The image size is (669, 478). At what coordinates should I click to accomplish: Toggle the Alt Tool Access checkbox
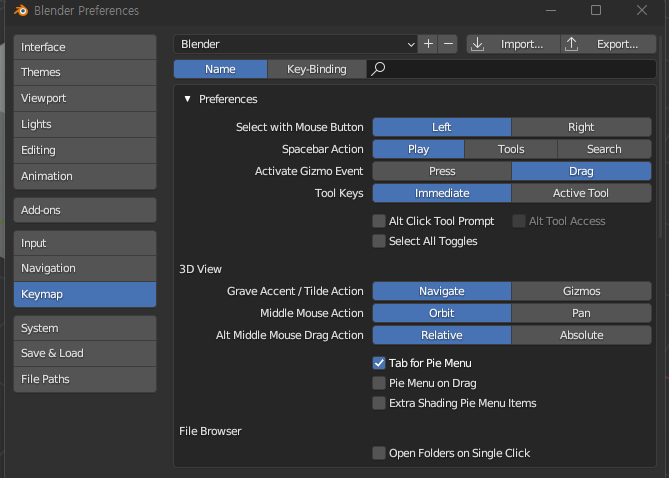519,221
